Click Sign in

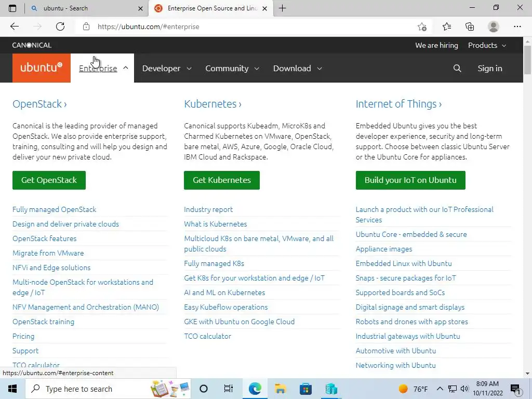[489, 68]
